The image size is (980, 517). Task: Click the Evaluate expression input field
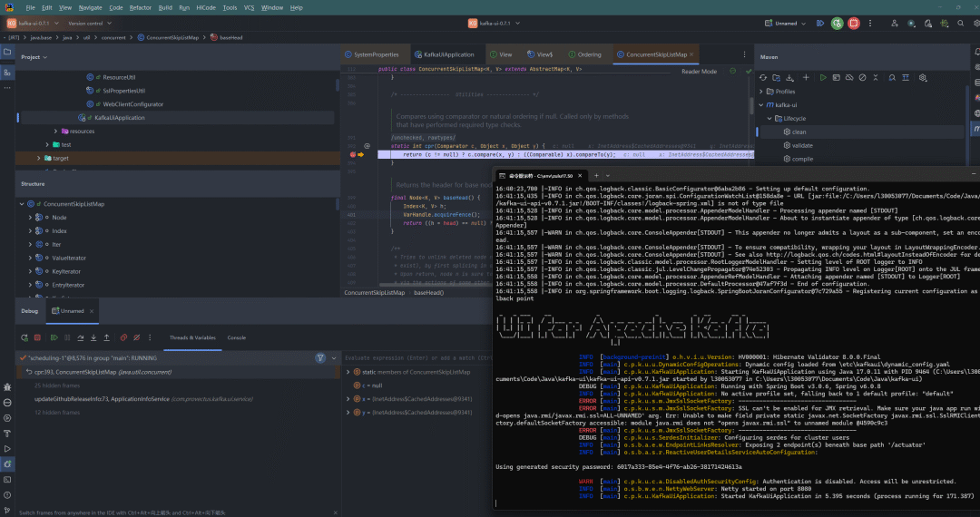(x=417, y=358)
